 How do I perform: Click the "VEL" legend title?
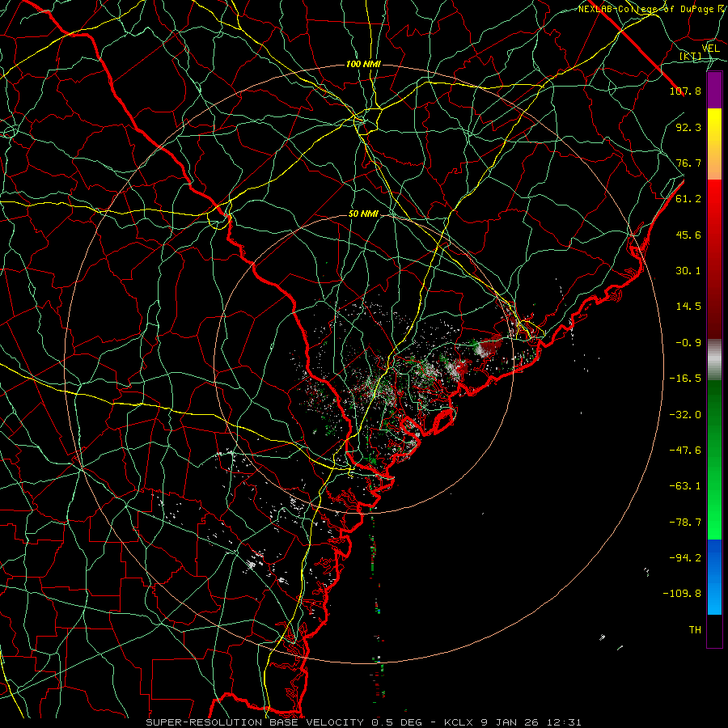point(710,49)
